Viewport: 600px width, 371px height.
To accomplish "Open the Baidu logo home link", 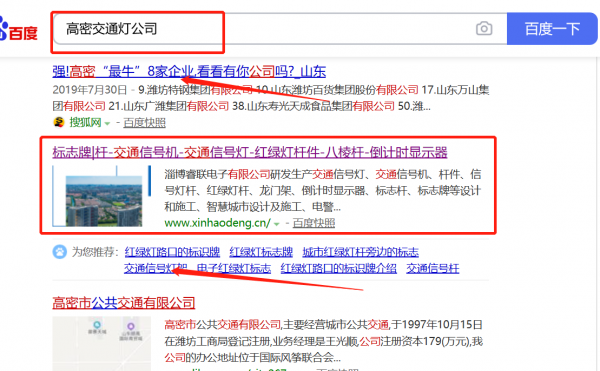I will (18, 29).
